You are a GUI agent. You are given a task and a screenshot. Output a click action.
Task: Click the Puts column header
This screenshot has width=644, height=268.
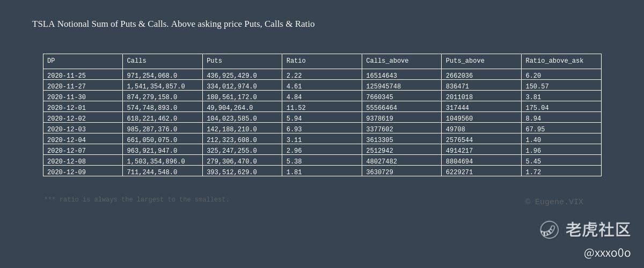tap(242, 61)
